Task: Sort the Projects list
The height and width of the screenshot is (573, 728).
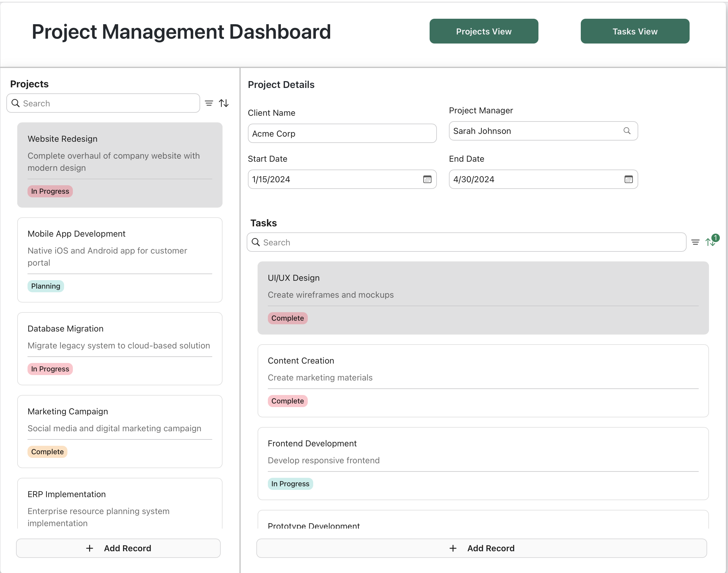Action: point(224,103)
